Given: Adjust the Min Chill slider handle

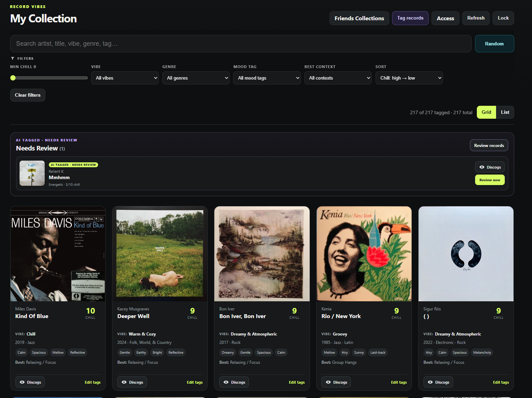Looking at the screenshot, I should pyautogui.click(x=13, y=78).
